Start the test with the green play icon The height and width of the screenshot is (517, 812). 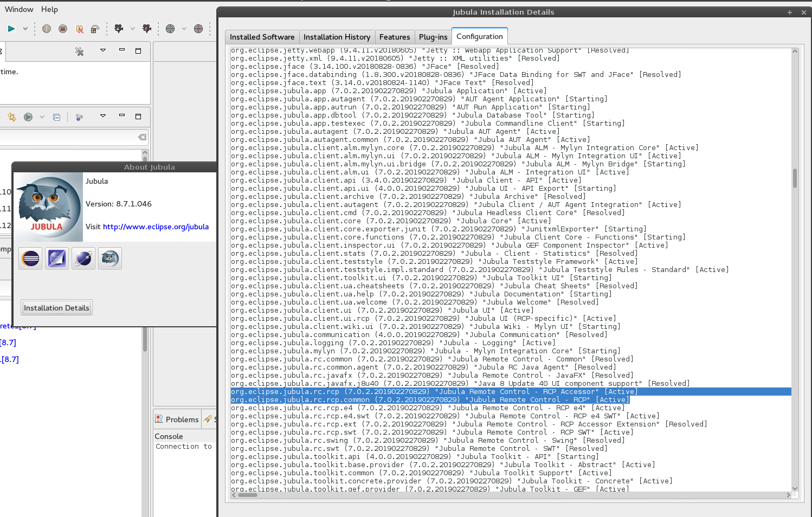click(x=11, y=29)
